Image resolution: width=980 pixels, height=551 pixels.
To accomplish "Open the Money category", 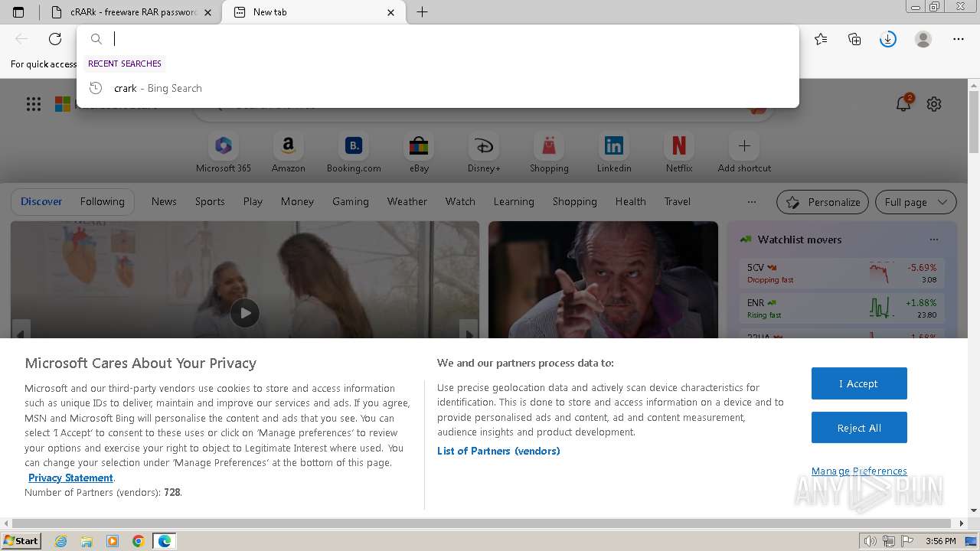I will [x=297, y=202].
